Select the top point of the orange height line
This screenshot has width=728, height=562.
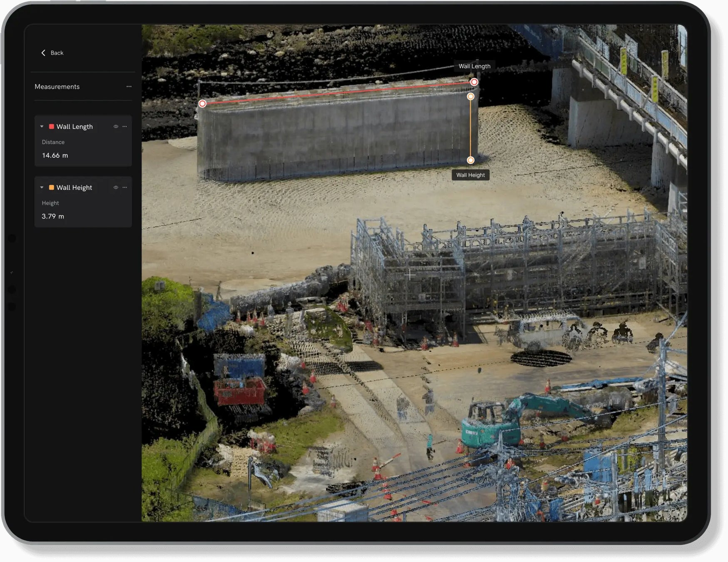coord(470,97)
